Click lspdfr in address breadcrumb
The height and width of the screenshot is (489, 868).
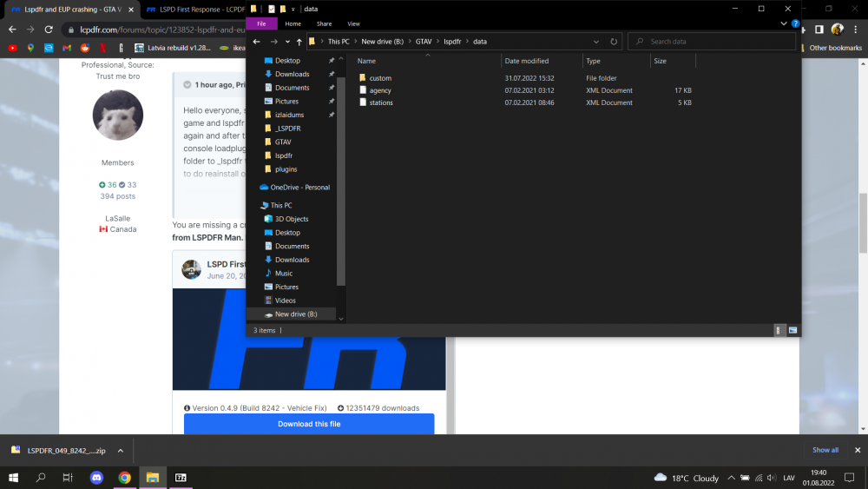(452, 42)
